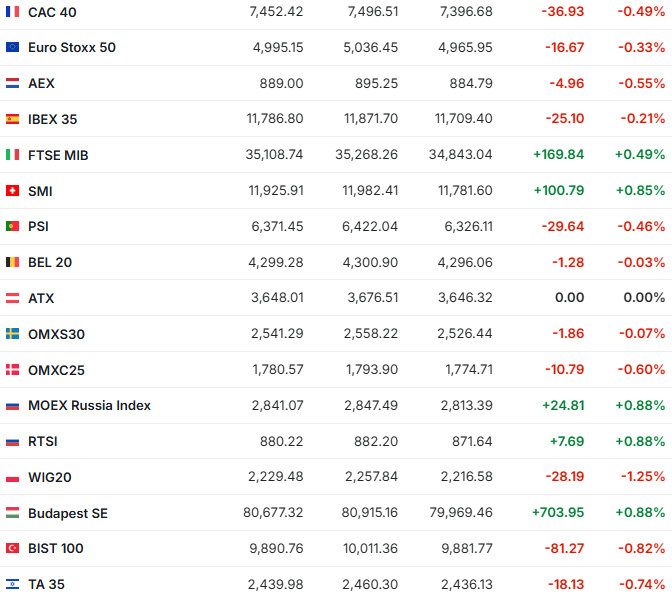View the BEL 20 index details
This screenshot has width=672, height=595.
pos(50,263)
